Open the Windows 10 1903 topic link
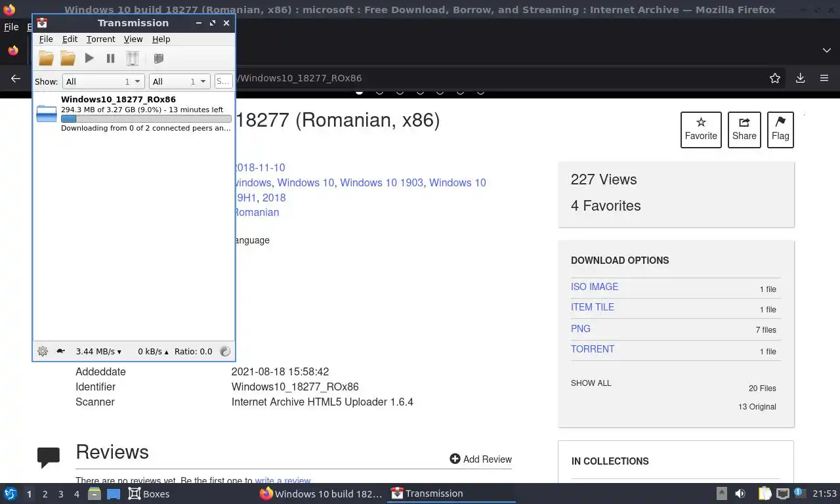840x504 pixels. click(381, 182)
